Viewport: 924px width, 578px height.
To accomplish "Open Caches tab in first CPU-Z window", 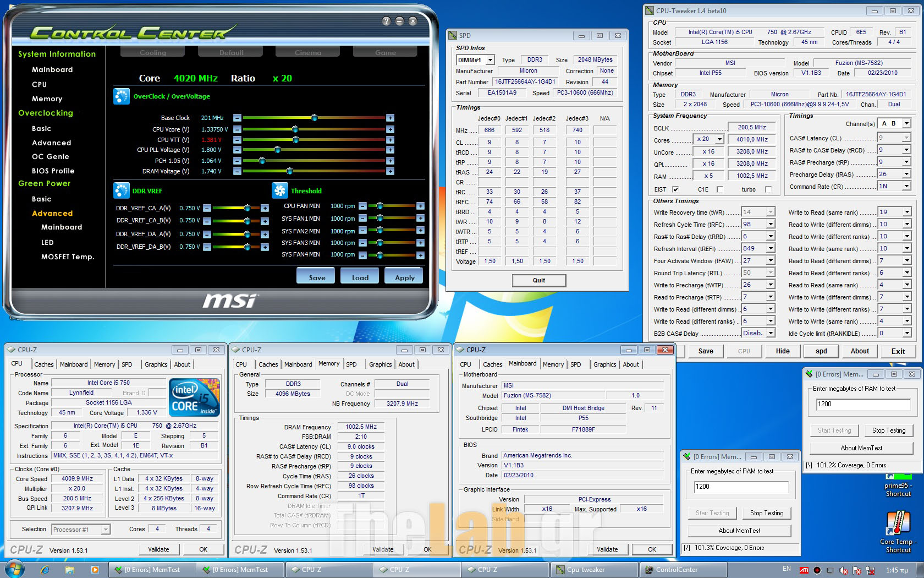I will [x=44, y=364].
